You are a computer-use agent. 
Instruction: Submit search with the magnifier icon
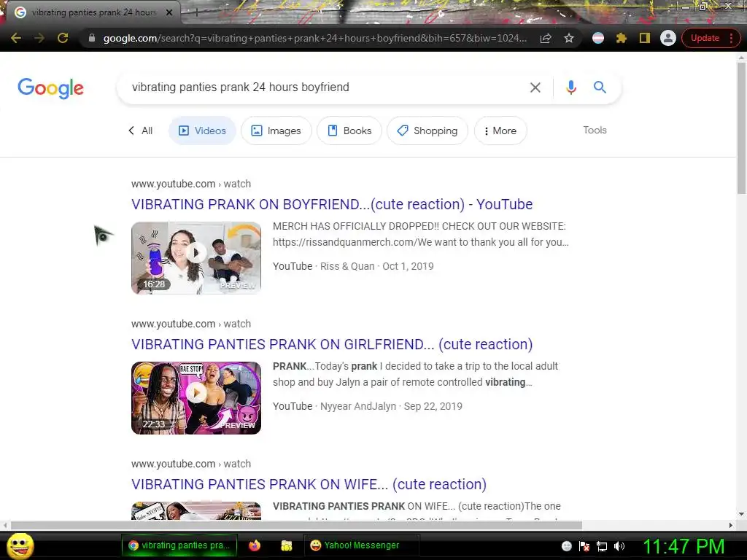click(600, 87)
